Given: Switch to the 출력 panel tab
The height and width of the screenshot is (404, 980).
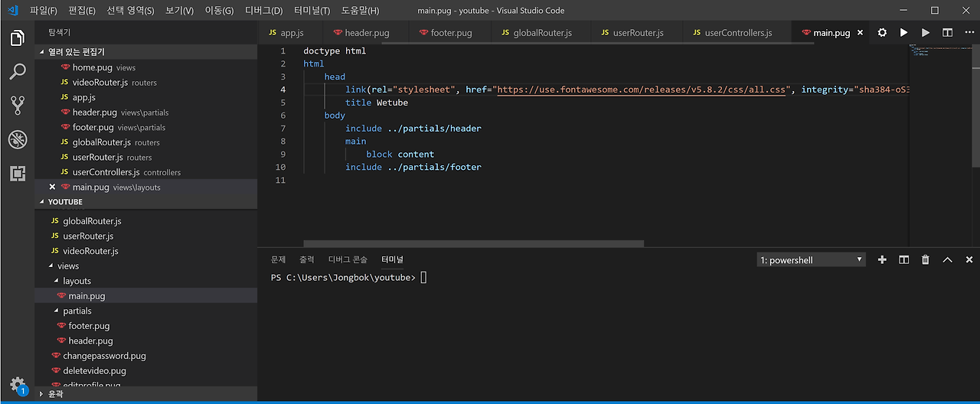Looking at the screenshot, I should (x=307, y=260).
